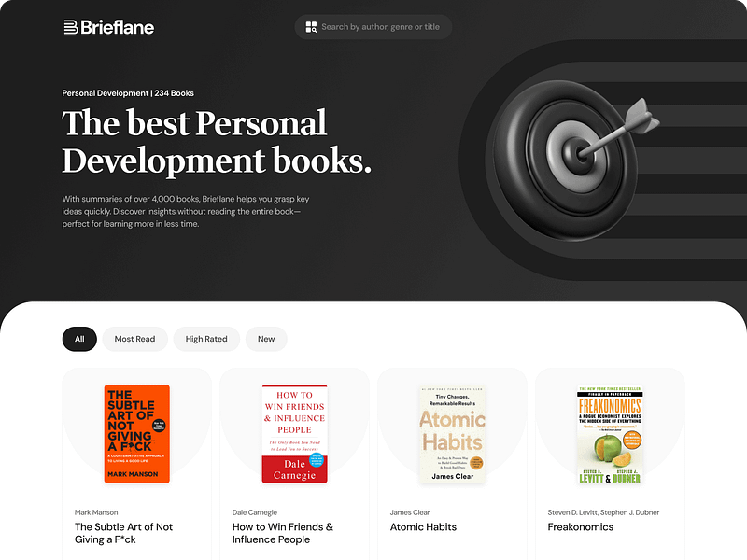Click the Freakonomics title link

(x=580, y=527)
